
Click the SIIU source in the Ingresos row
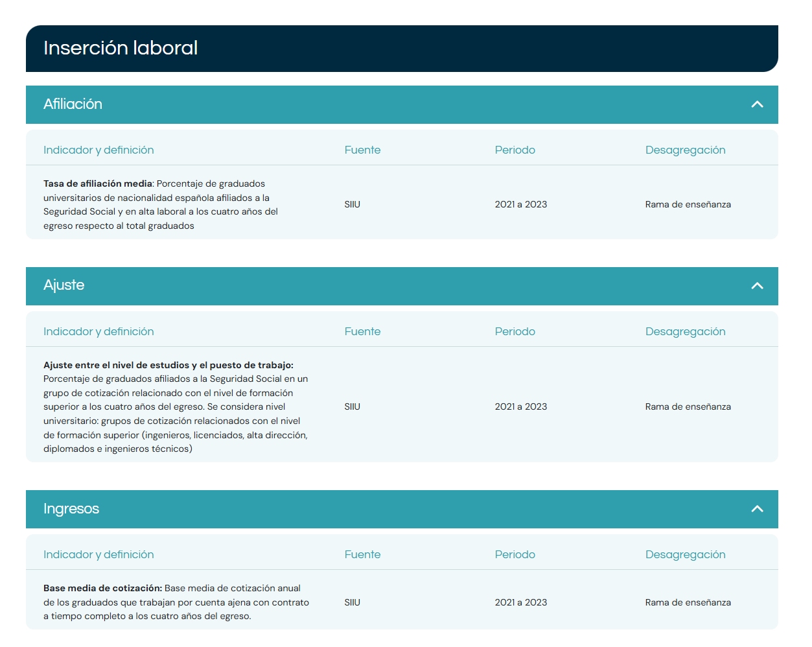click(352, 602)
